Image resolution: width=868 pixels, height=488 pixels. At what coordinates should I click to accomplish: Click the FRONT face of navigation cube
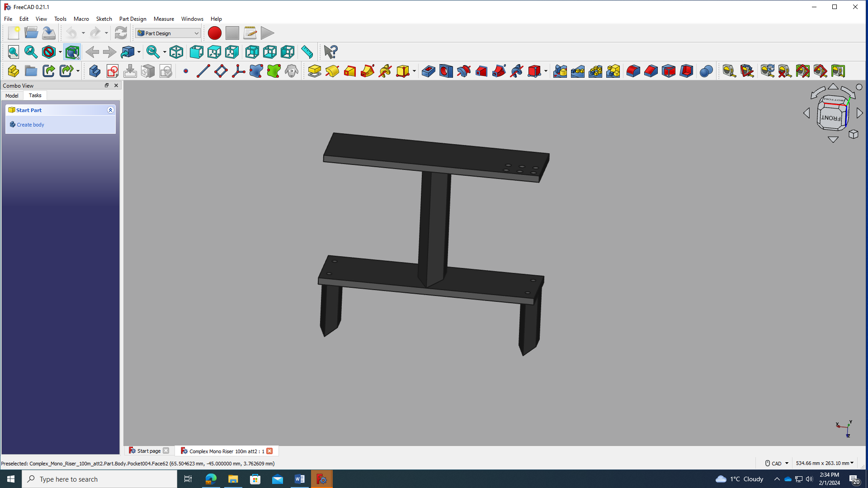(x=831, y=118)
